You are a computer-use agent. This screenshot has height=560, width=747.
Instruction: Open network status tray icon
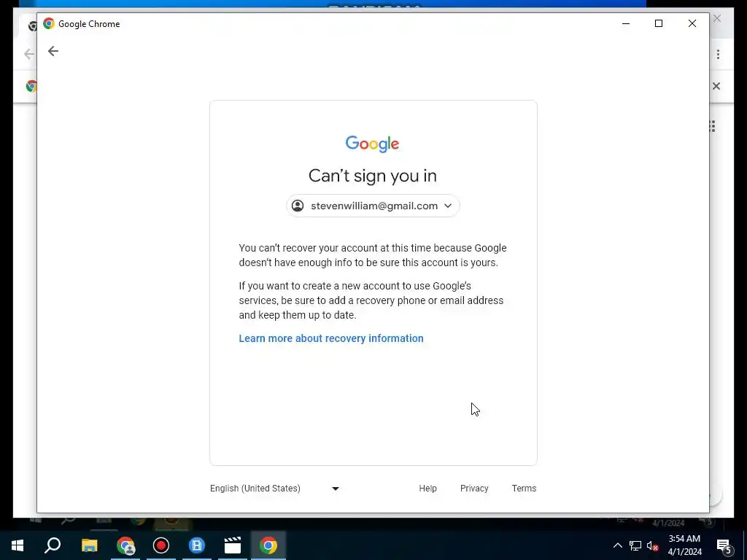coord(635,545)
